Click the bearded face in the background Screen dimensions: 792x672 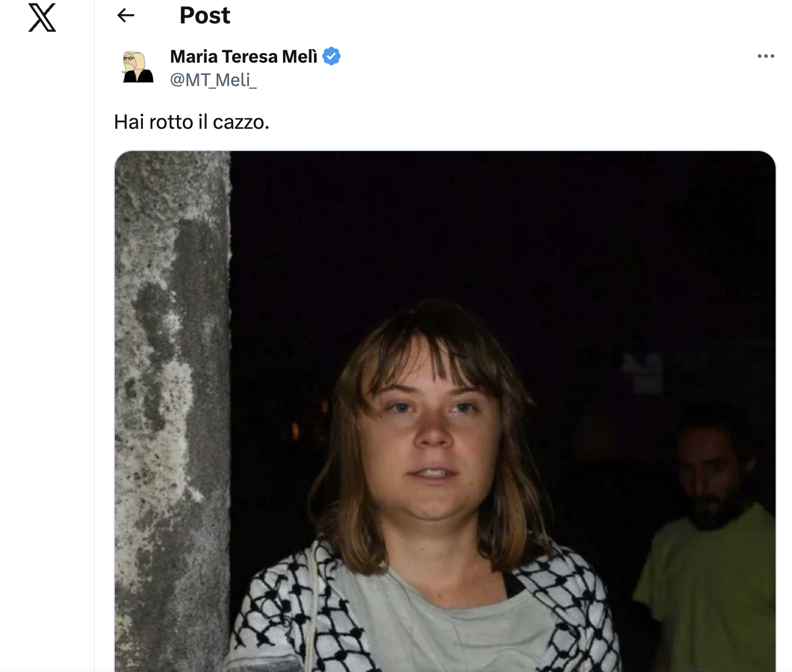click(x=709, y=480)
